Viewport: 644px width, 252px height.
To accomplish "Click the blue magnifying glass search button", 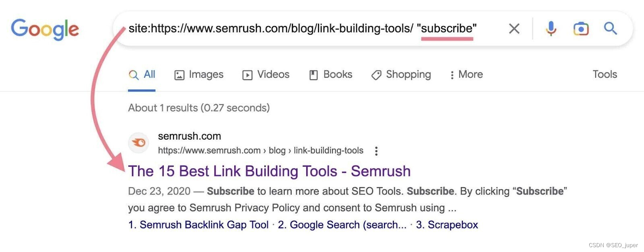I will pyautogui.click(x=610, y=29).
